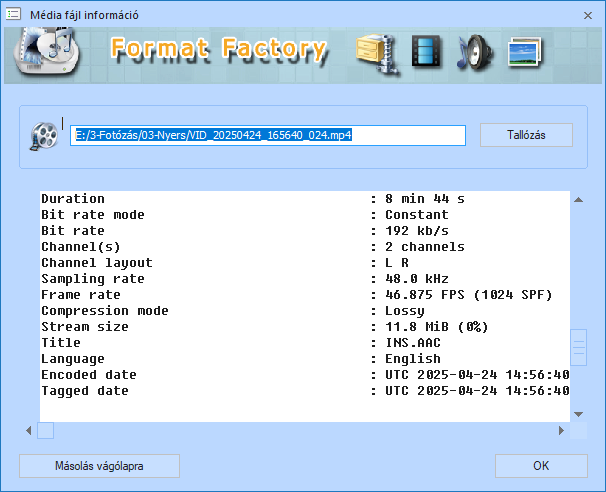Click the '2 channels' value
The image size is (606, 492).
[425, 247]
